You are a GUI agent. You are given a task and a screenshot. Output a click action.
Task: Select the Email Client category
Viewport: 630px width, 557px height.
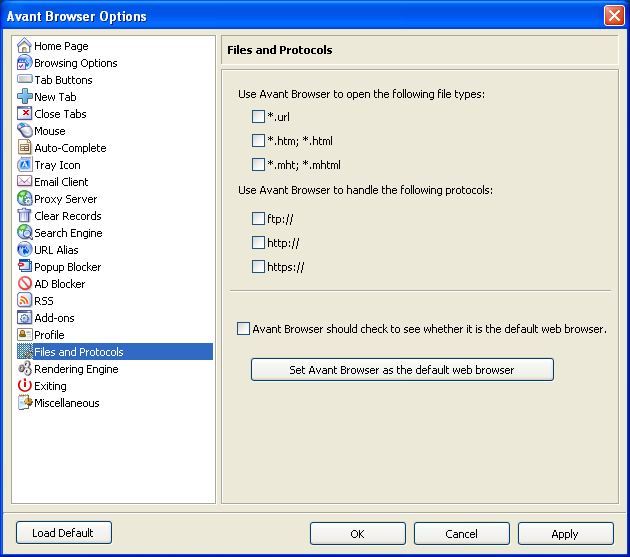click(x=61, y=182)
